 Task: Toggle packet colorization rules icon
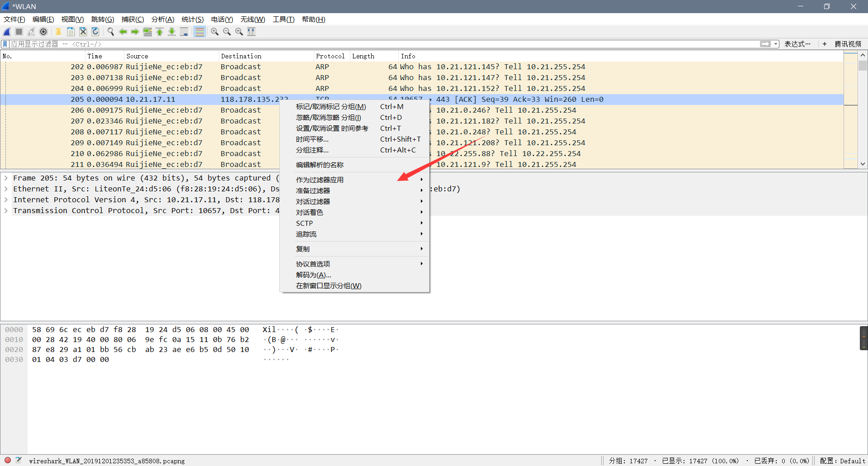pos(199,32)
